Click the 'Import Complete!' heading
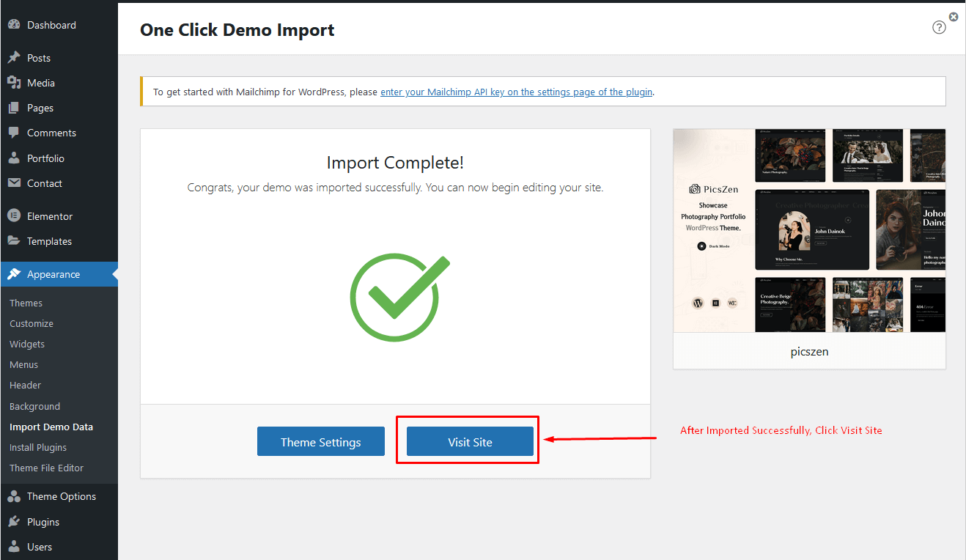The width and height of the screenshot is (966, 560). [395, 163]
